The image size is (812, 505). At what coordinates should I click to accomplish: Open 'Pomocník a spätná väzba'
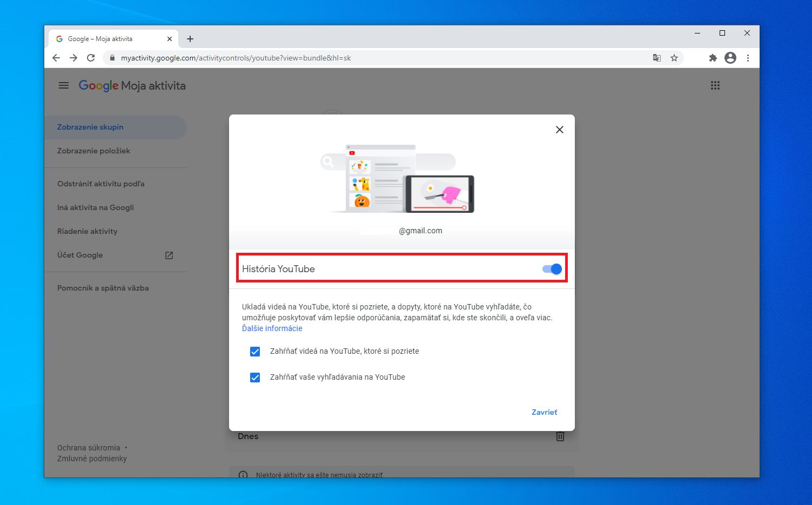pos(115,288)
